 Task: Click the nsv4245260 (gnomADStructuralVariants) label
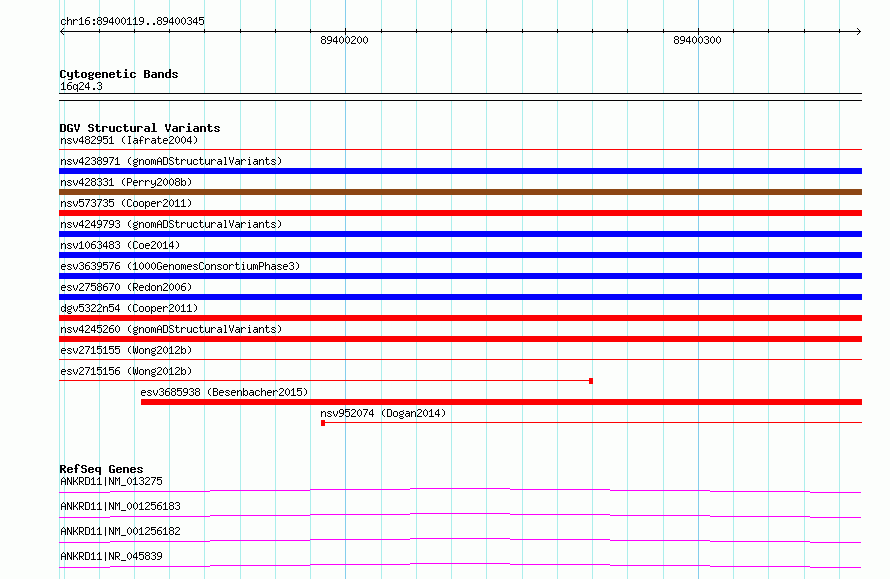click(x=171, y=329)
